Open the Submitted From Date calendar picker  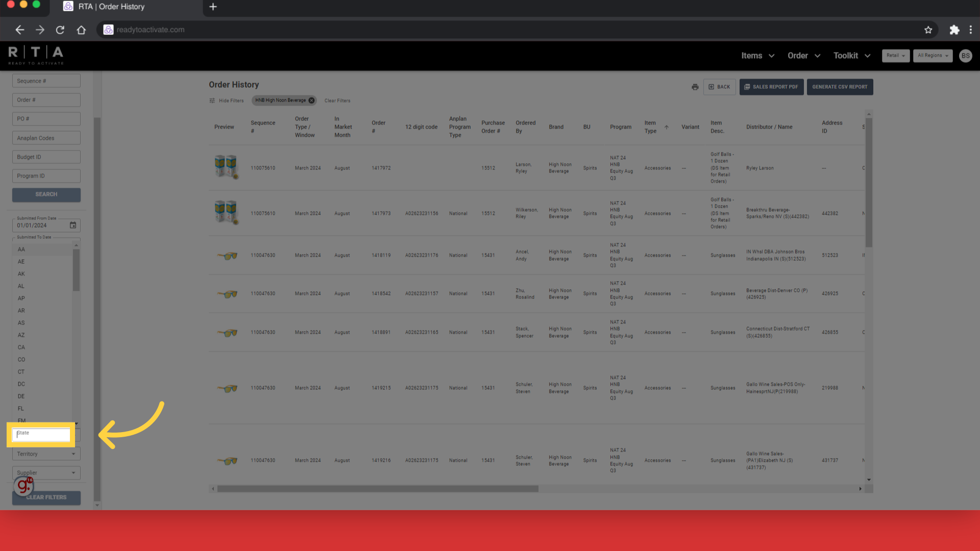point(73,225)
